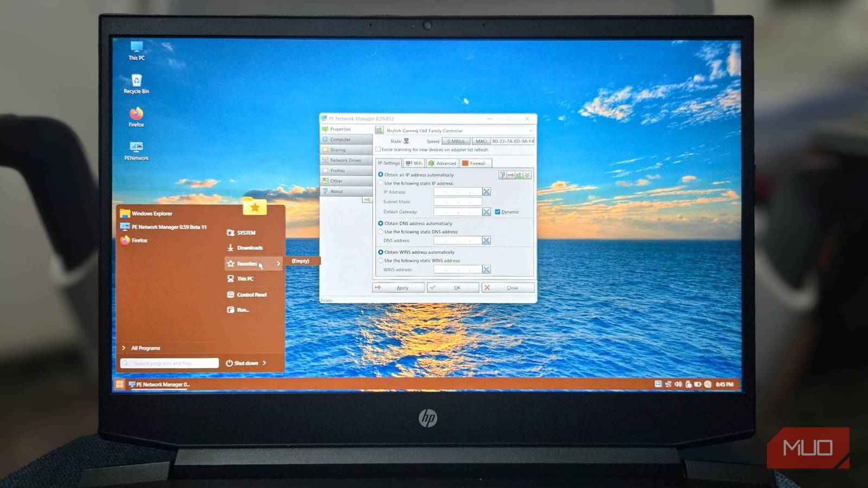This screenshot has height=488, width=868.
Task: Open the PENetwork desktop icon
Action: 136,147
